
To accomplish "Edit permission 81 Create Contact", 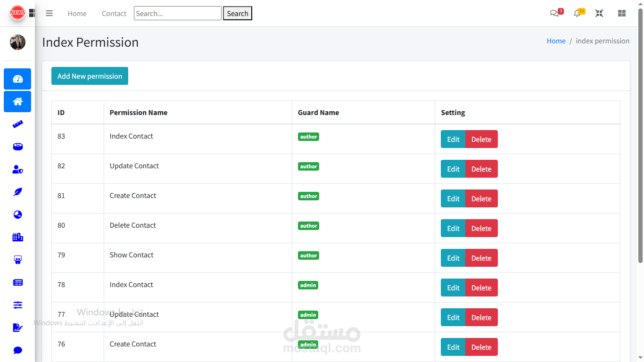I will [x=453, y=198].
